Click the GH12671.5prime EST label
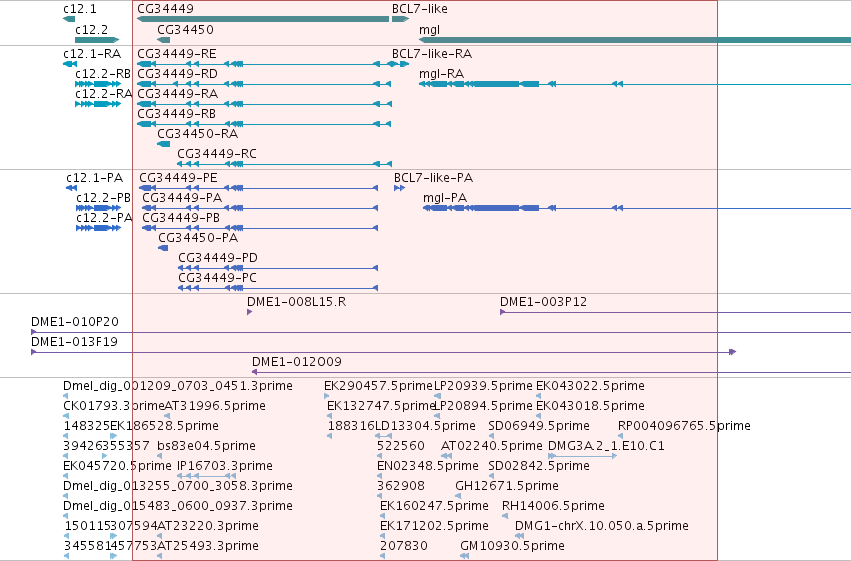Screen dimensions: 851x561 point(507,487)
